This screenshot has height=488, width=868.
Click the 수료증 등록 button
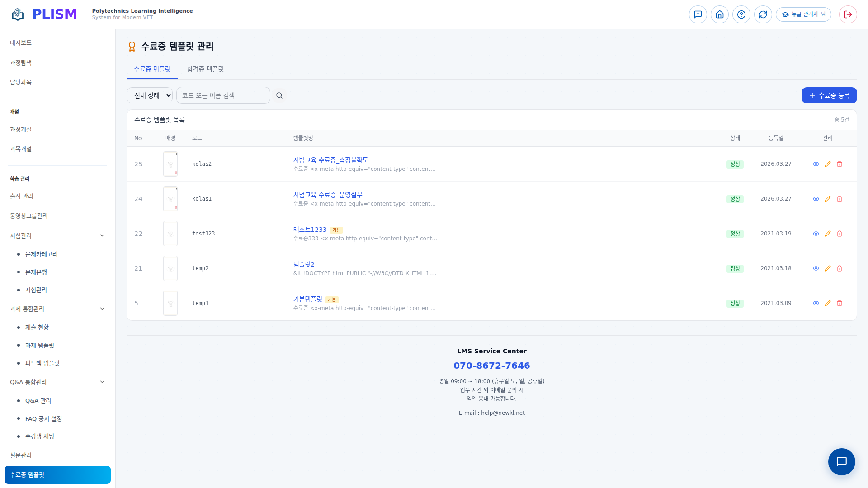tap(829, 95)
